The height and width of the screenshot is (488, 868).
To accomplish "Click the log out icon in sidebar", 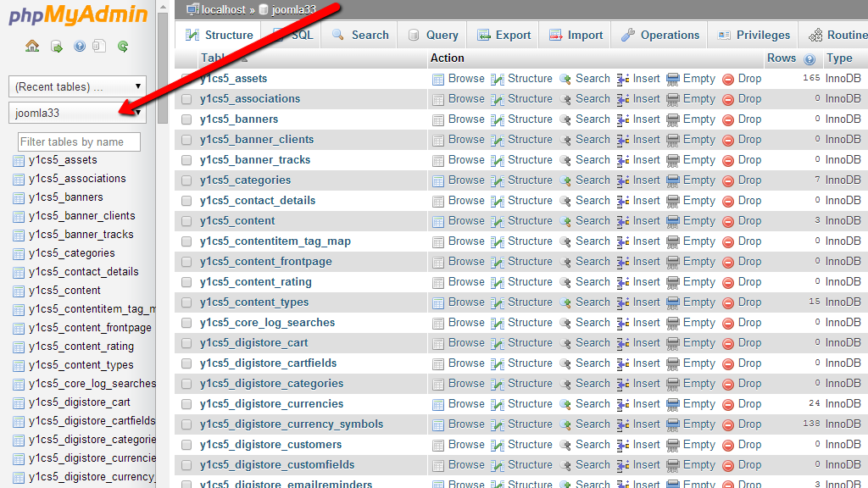I will tap(56, 47).
